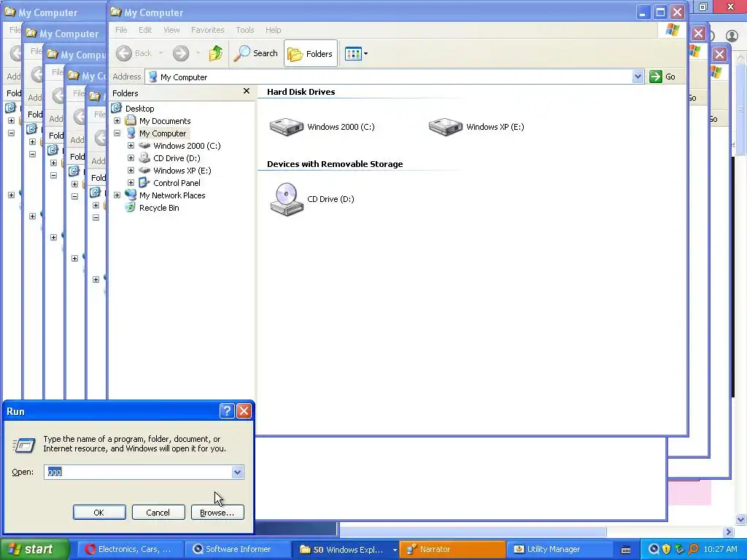747x560 pixels.
Task: Switch to Narrator taskbar button
Action: coord(452,549)
